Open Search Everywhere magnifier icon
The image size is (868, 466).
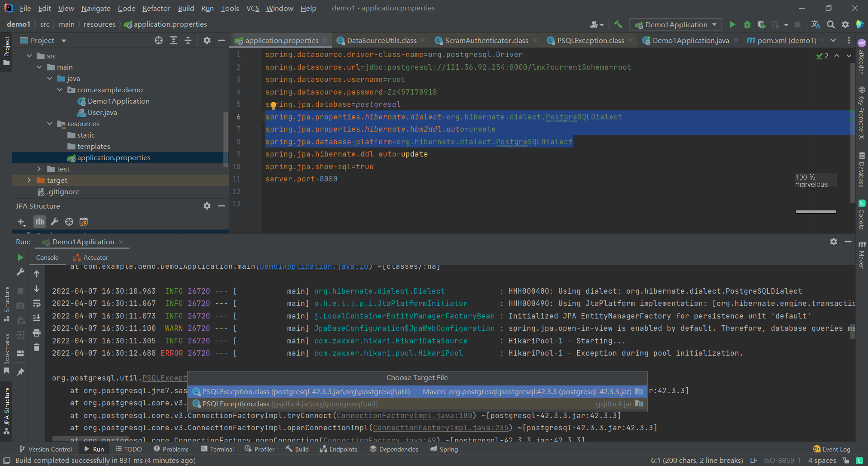(x=831, y=24)
